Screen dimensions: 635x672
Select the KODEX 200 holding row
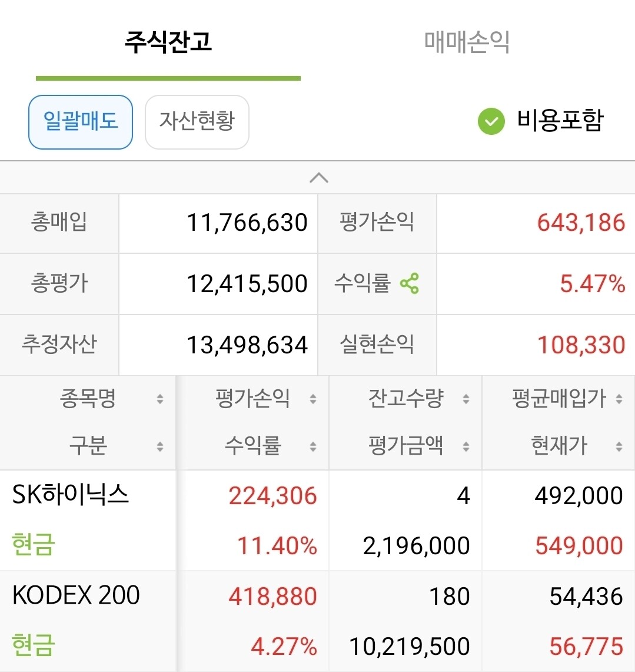317,621
